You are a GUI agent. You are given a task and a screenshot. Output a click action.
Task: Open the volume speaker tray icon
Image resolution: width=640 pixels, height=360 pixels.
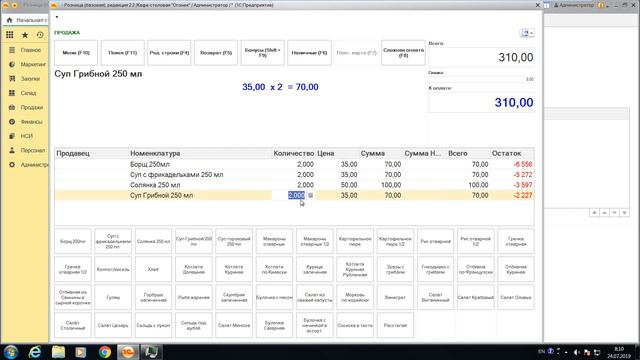[576, 352]
